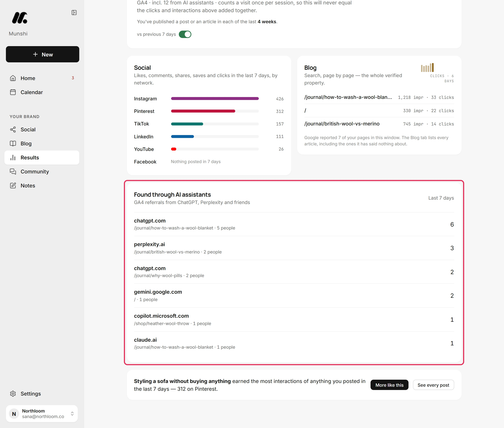Click the Blog card heading
The height and width of the screenshot is (428, 504).
point(310,68)
